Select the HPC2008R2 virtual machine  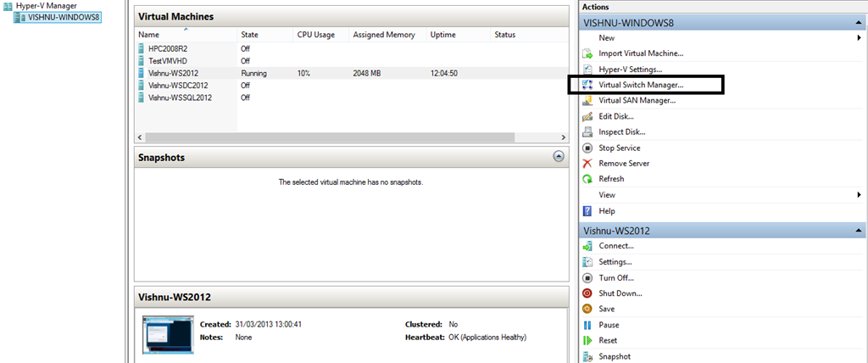[168, 49]
